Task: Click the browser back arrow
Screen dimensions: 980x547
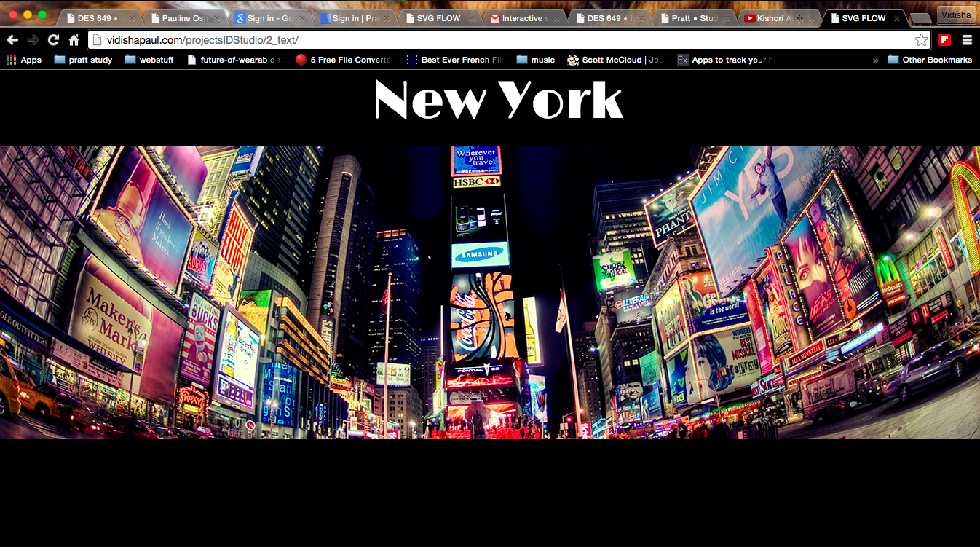Action: [12, 40]
